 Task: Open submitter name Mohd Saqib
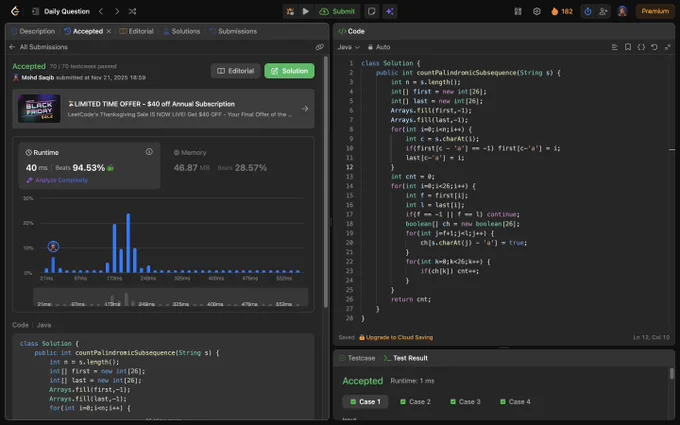pos(38,78)
